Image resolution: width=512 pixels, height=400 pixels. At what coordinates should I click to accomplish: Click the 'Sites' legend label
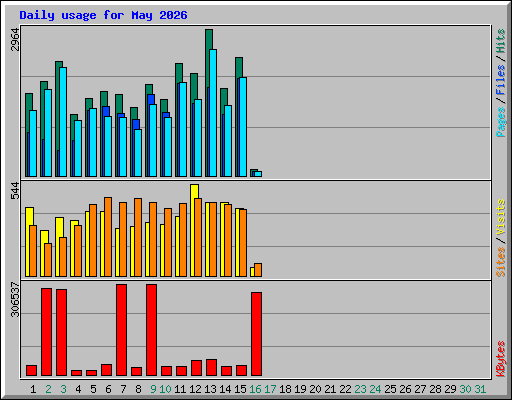pyautogui.click(x=500, y=262)
